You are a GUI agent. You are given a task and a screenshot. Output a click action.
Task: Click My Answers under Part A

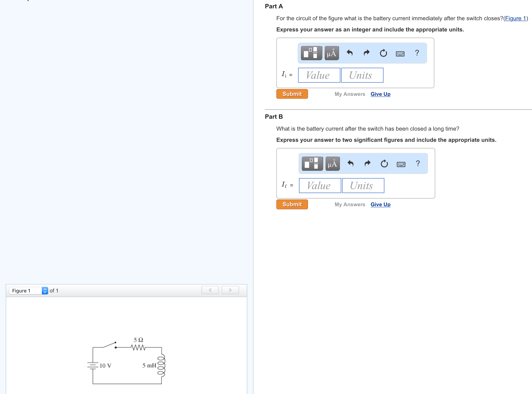349,94
